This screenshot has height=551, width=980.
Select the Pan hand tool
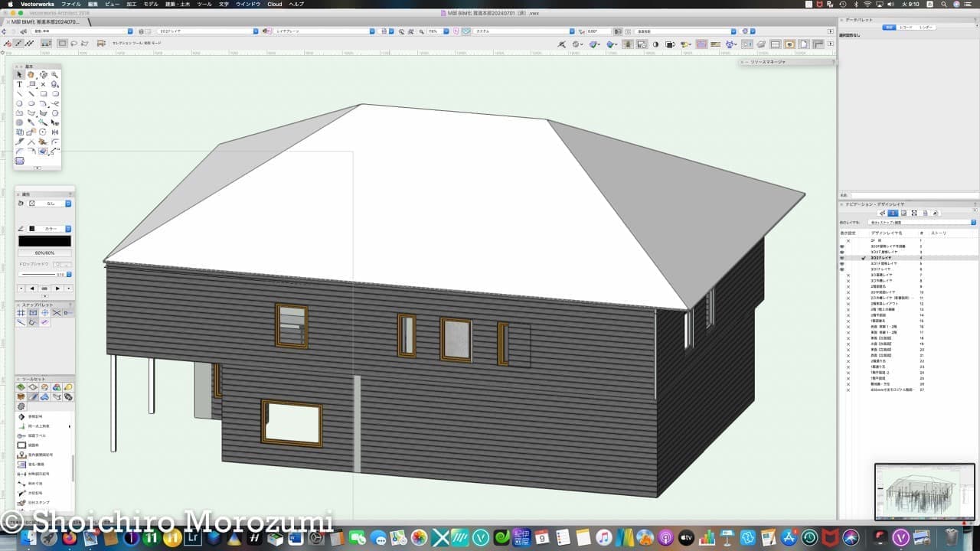pyautogui.click(x=31, y=75)
